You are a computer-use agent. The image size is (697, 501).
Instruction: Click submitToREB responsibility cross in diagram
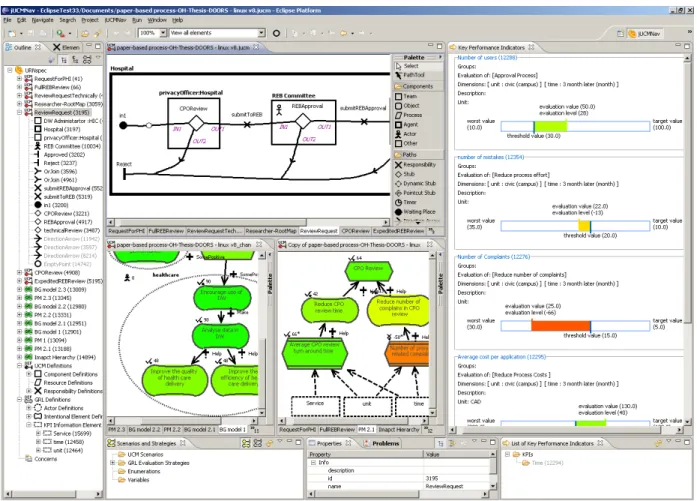[247, 124]
